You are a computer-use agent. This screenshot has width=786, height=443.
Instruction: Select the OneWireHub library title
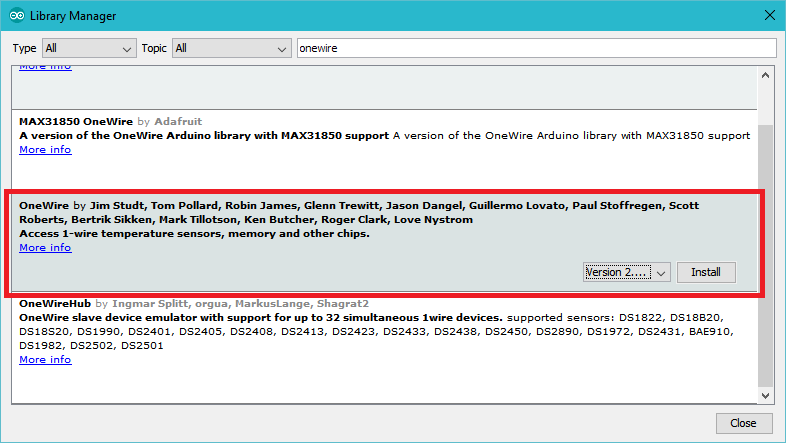(x=55, y=303)
